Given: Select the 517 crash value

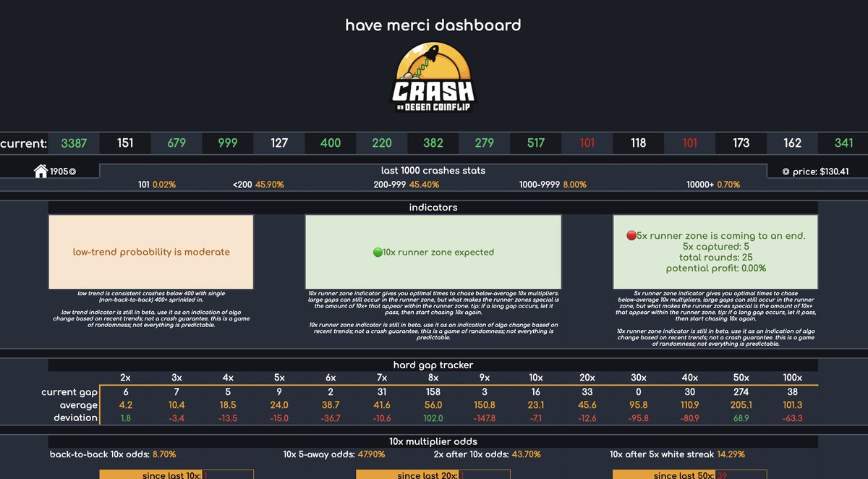Looking at the screenshot, I should pos(536,143).
